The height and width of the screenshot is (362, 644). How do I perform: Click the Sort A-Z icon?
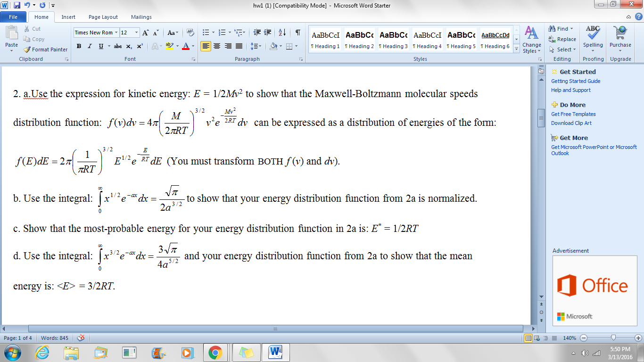click(282, 33)
